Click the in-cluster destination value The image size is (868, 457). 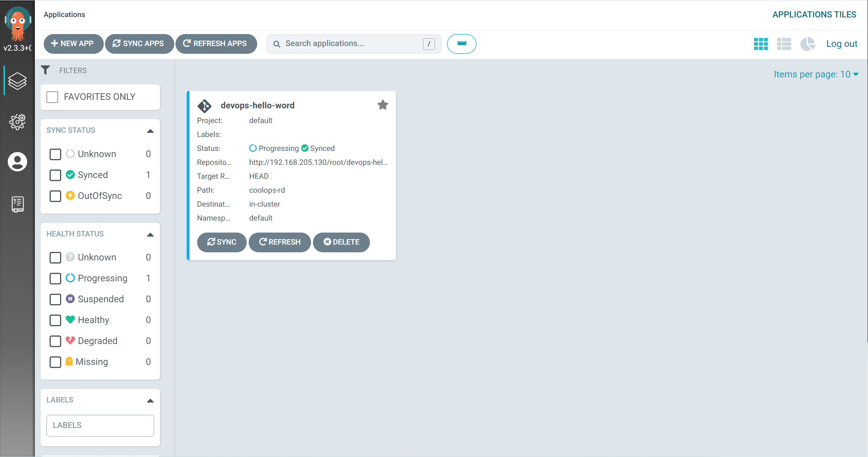[265, 204]
